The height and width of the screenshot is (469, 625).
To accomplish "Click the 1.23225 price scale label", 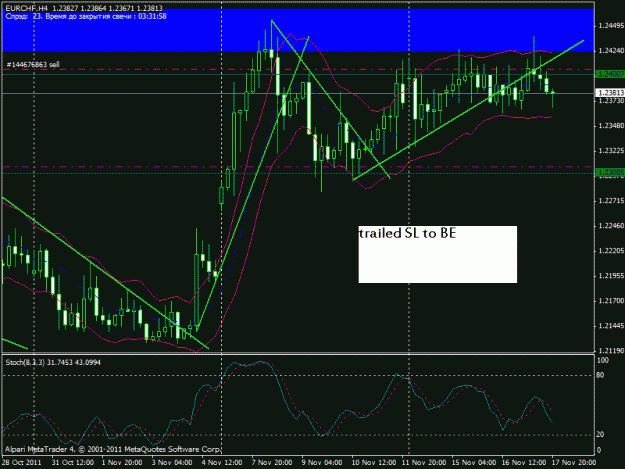I will pos(611,151).
